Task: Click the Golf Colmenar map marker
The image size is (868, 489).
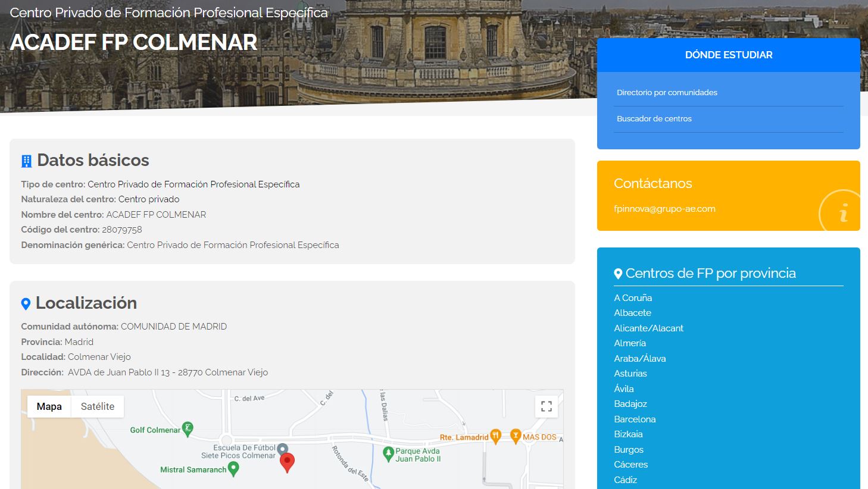Action: [x=188, y=429]
